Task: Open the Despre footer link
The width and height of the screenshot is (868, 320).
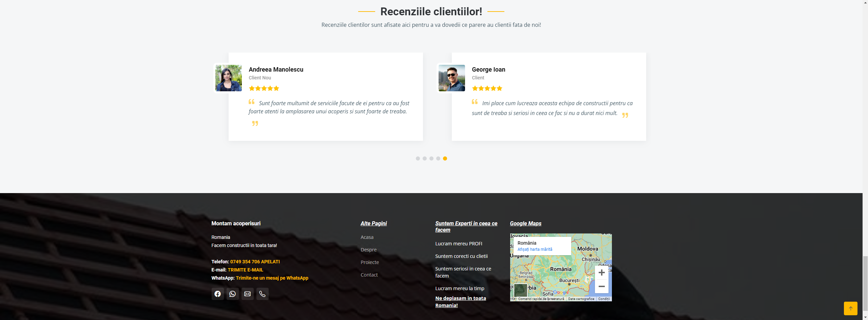Action: click(368, 250)
